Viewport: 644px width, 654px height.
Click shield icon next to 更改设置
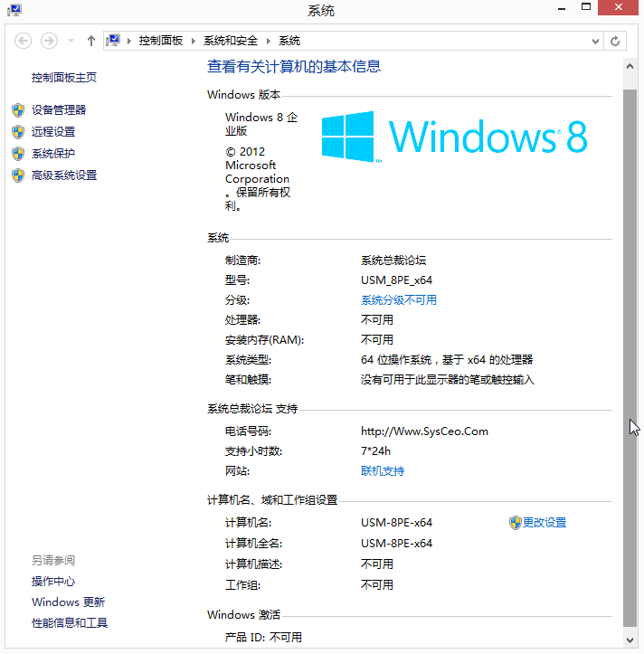pos(516,523)
